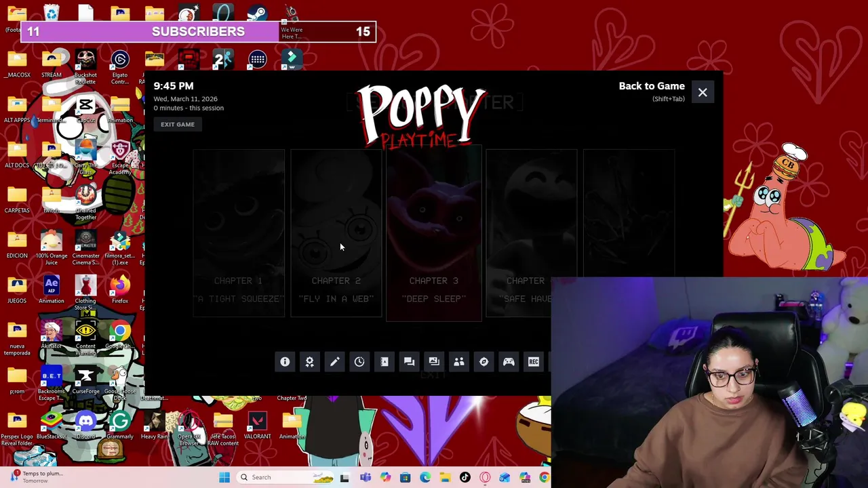Open the weather widget on the taskbar

pyautogui.click(x=37, y=476)
